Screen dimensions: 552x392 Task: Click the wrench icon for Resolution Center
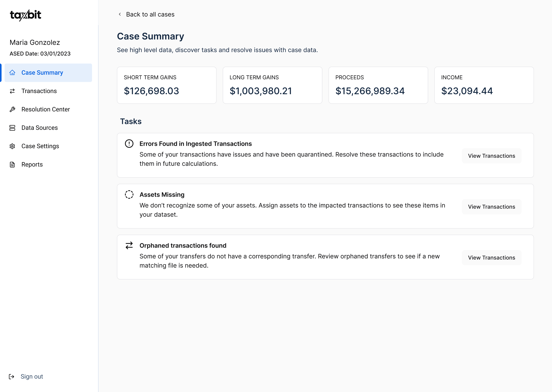pos(12,109)
